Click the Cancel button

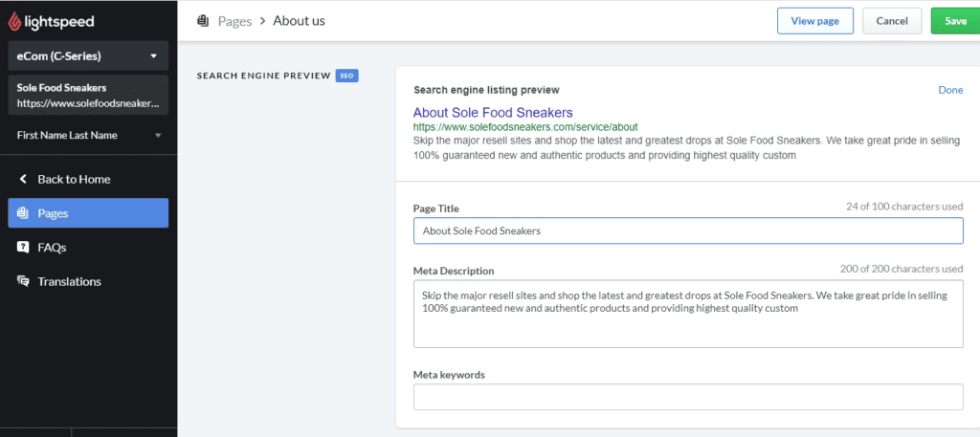click(892, 21)
